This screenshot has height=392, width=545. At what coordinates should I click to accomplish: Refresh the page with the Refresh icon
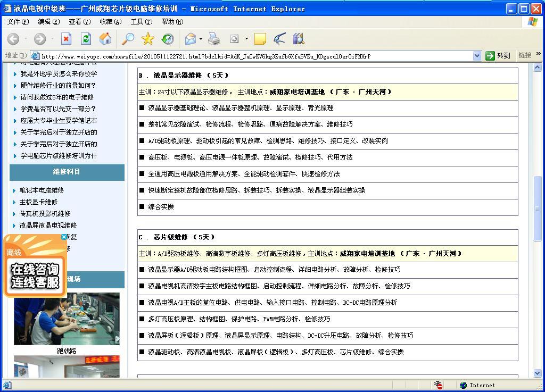86,39
